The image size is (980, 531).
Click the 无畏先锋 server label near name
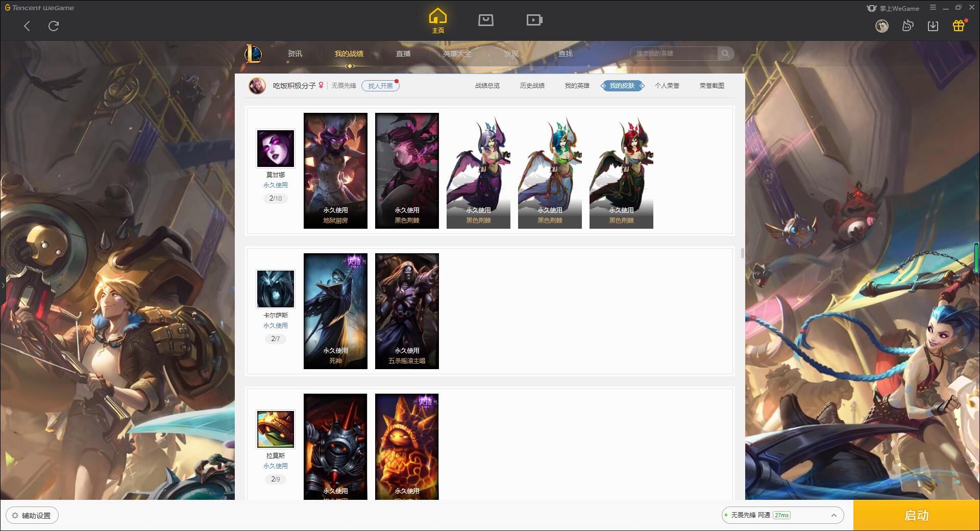344,86
